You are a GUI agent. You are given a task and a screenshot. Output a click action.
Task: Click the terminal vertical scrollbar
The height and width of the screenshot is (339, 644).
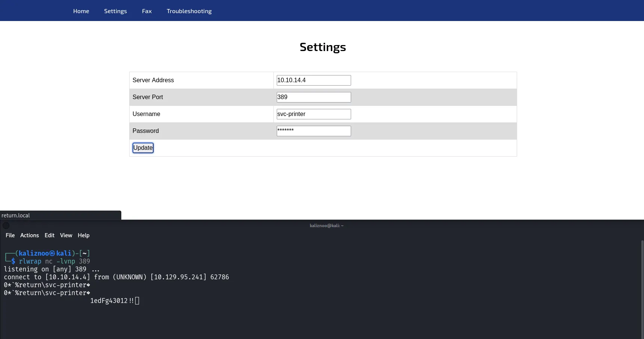[642, 289]
